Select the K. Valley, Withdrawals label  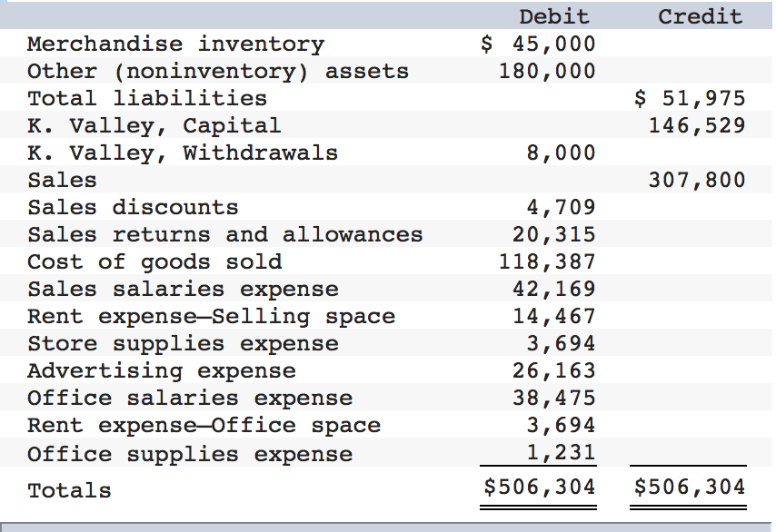click(183, 153)
